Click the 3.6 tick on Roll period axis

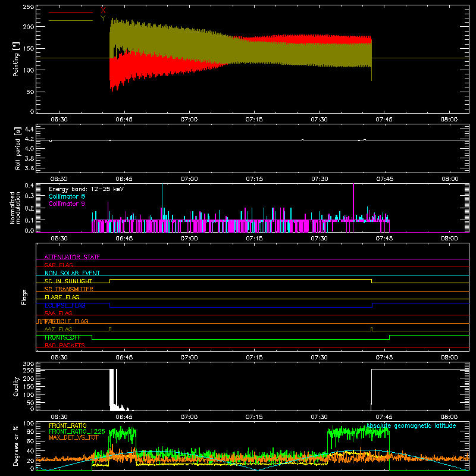point(29,168)
